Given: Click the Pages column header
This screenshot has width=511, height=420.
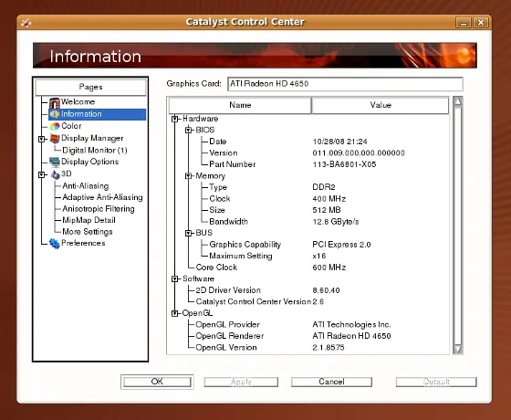Looking at the screenshot, I should 90,88.
